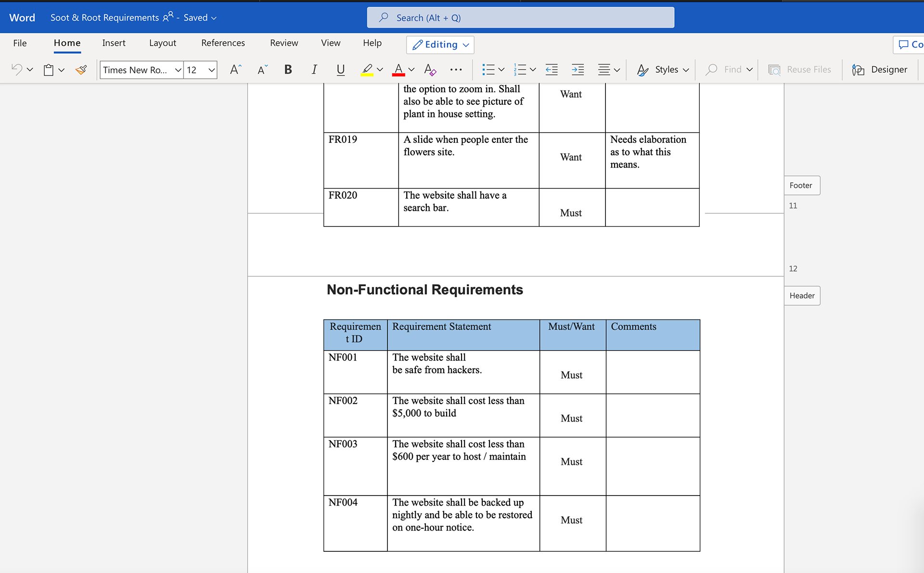Toggle Bold formatting
Image resolution: width=924 pixels, height=573 pixels.
(288, 70)
